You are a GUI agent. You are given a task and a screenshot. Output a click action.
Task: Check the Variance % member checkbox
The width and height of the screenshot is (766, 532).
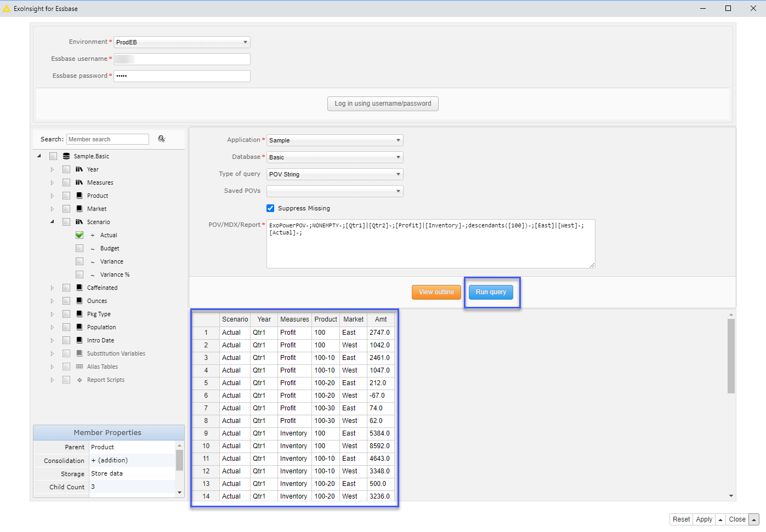coord(80,274)
